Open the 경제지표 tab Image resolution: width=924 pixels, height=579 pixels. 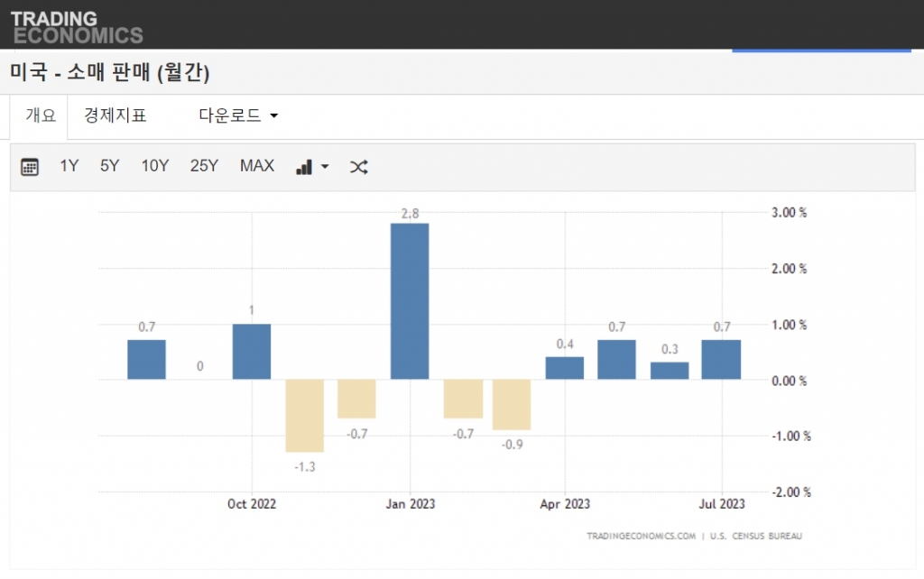tap(115, 115)
